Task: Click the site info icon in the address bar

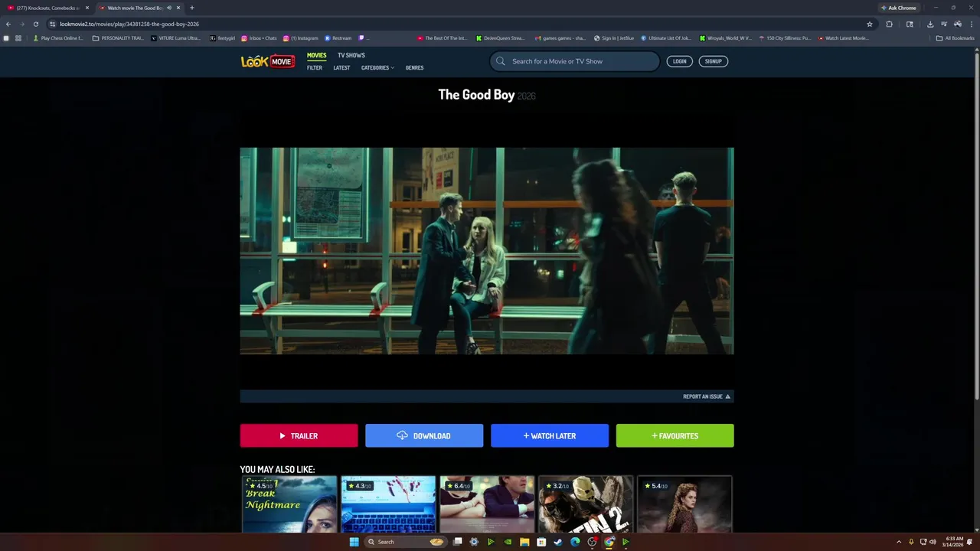Action: [52, 24]
